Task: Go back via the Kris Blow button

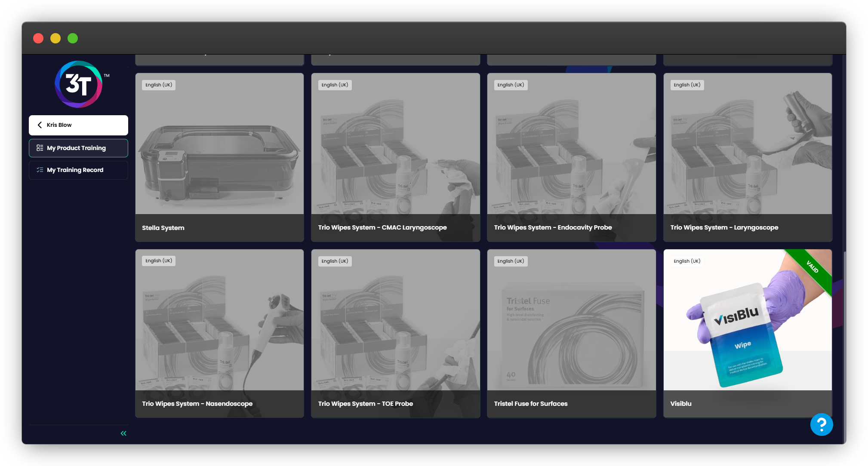Action: (x=78, y=125)
